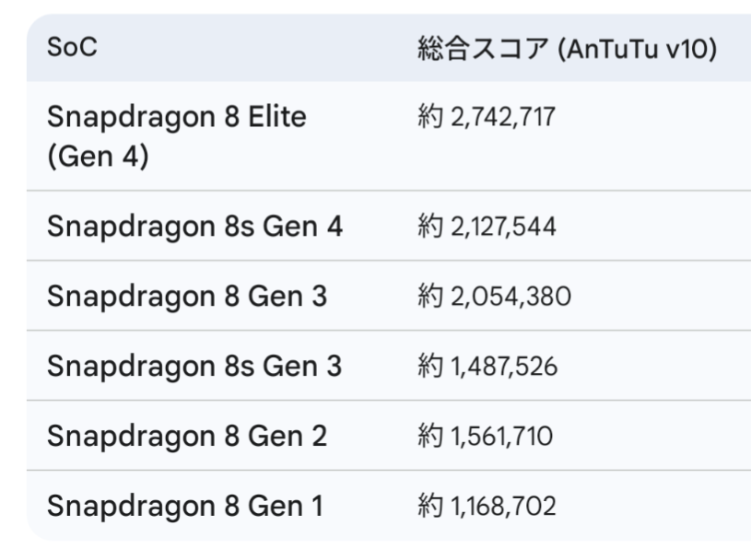Screen dimensions: 751x560
Task: Click the 約 character before 2,742,717
Action: (x=429, y=116)
